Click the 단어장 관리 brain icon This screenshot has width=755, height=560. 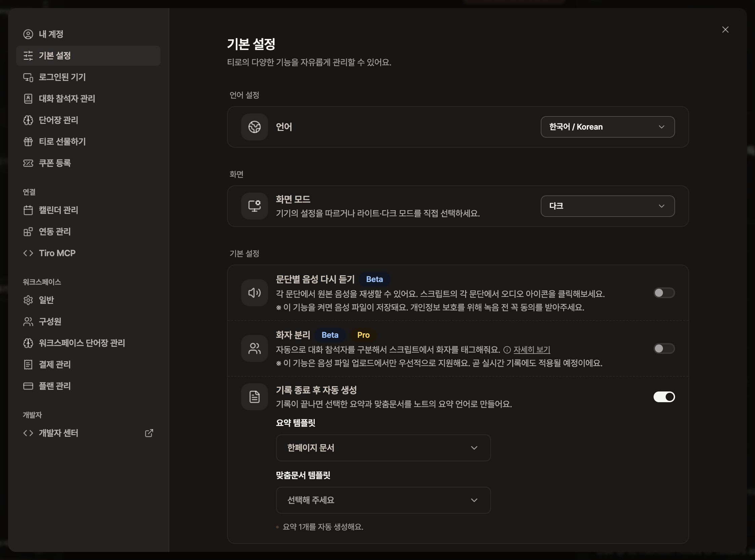(x=28, y=120)
